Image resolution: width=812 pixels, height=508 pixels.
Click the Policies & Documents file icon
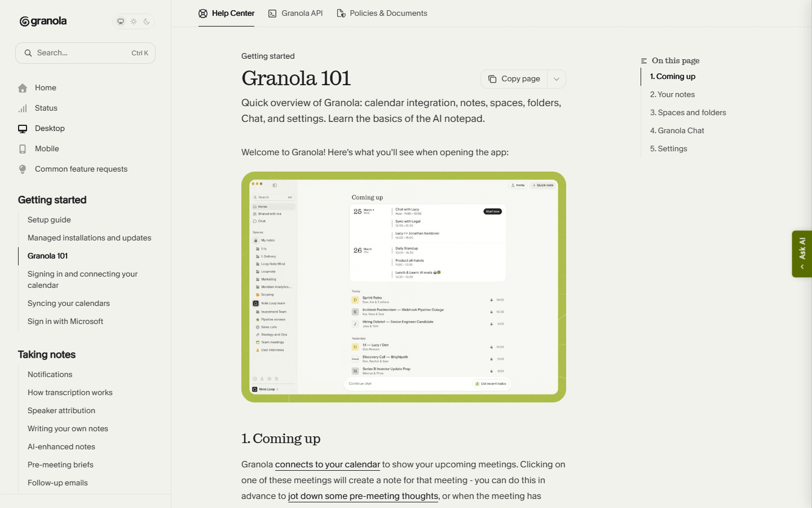pos(341,14)
